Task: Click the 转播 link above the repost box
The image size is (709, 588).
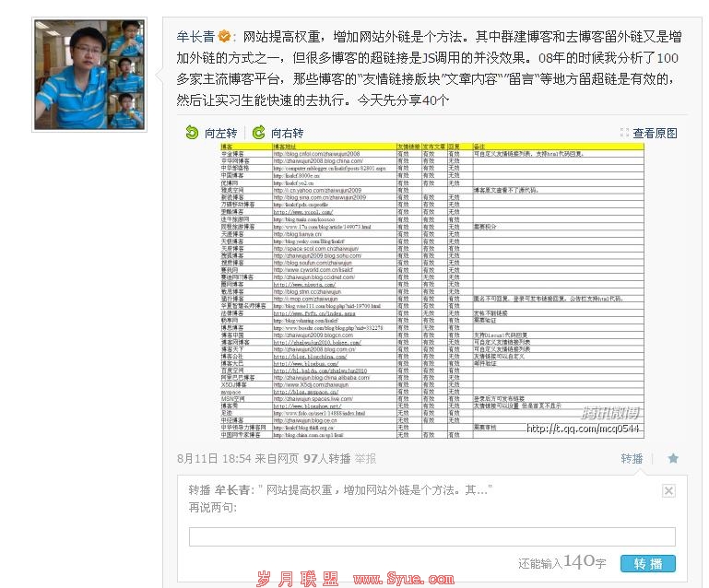Action: 632,459
